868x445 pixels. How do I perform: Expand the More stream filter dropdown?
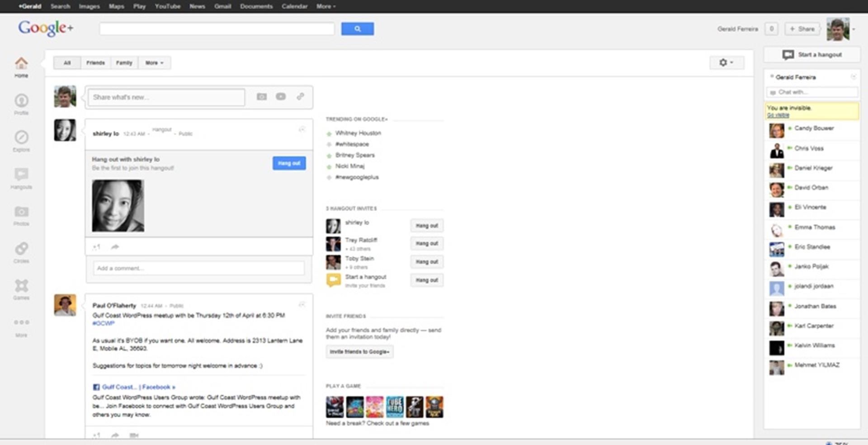tap(155, 63)
